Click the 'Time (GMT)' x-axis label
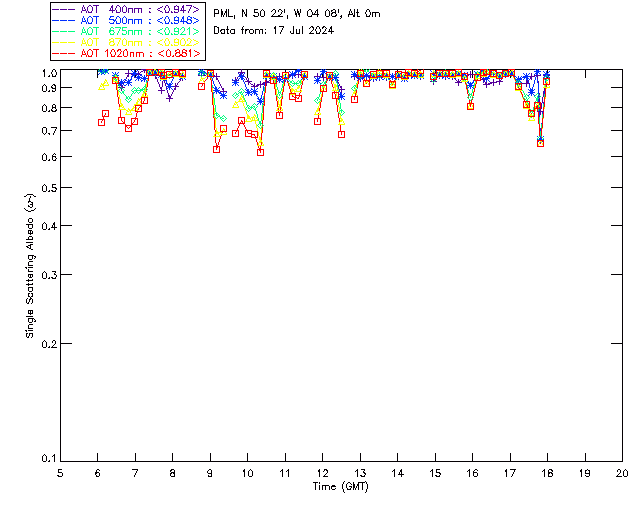 pyautogui.click(x=341, y=485)
